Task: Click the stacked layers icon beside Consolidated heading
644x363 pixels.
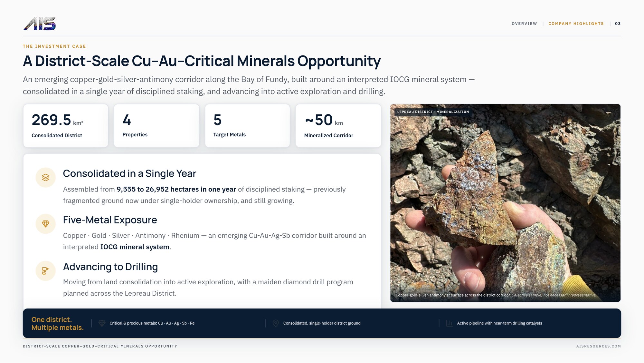Action: (x=45, y=177)
